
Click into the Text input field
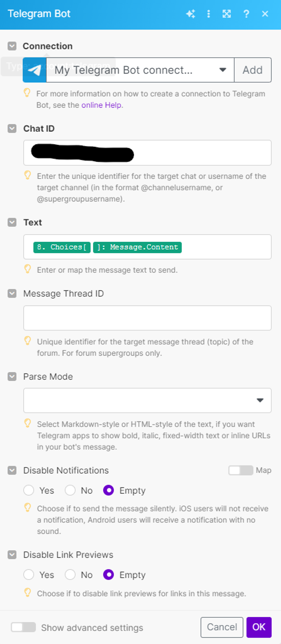(x=147, y=247)
